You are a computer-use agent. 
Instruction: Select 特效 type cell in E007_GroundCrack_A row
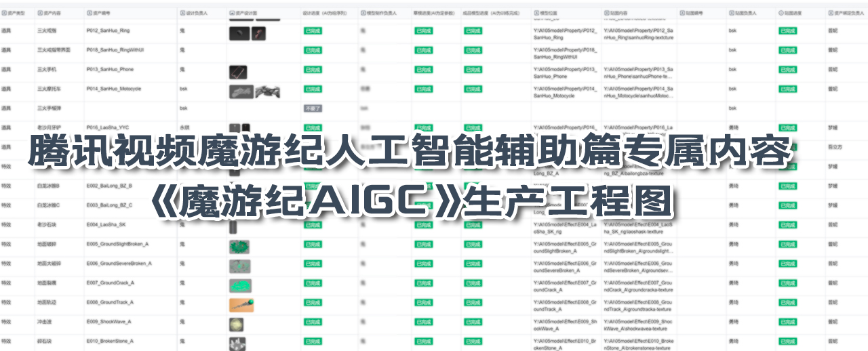[6, 283]
